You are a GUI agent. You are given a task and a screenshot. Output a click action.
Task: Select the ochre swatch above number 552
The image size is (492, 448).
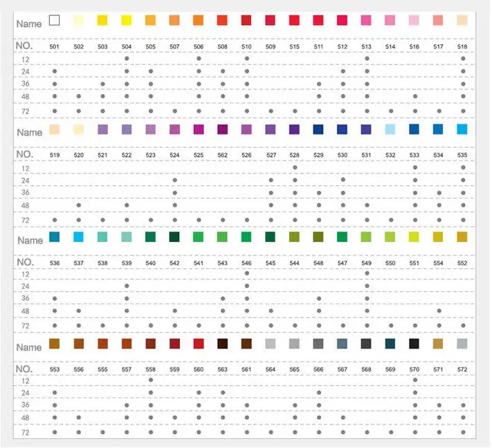(462, 237)
